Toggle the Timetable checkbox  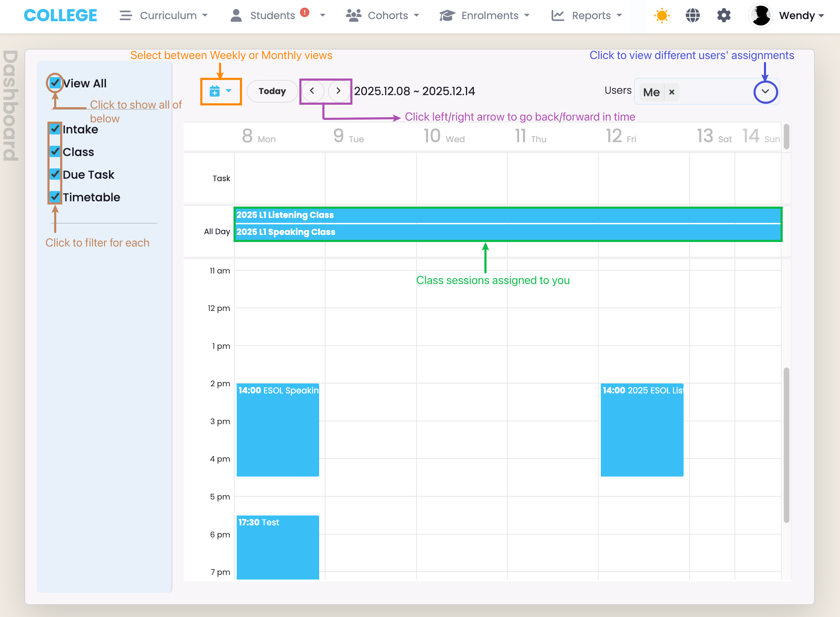coord(55,197)
